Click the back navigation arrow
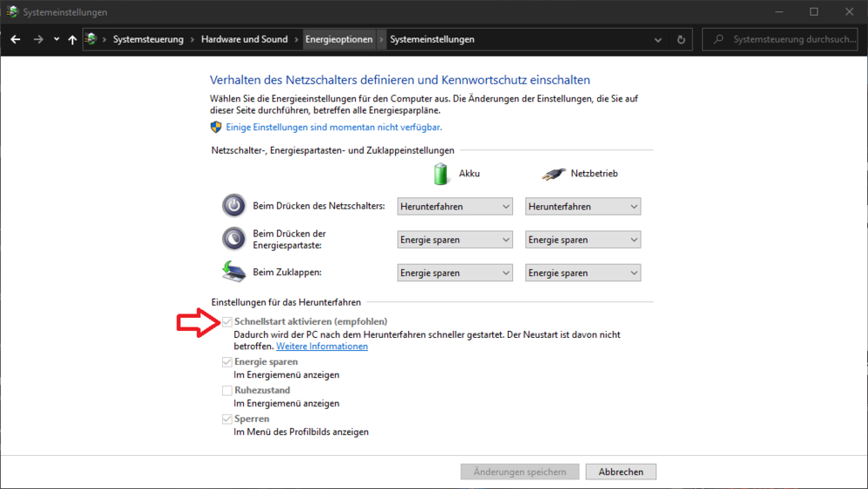This screenshot has height=489, width=868. [x=16, y=39]
